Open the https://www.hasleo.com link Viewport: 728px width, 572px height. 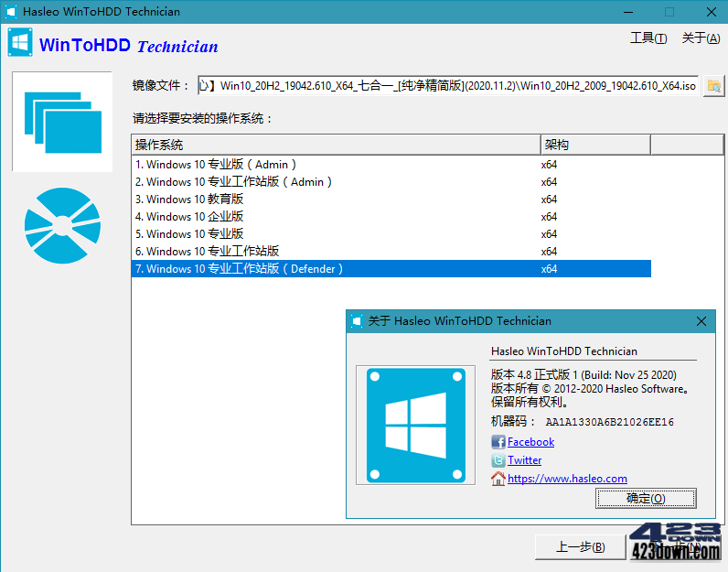point(567,479)
